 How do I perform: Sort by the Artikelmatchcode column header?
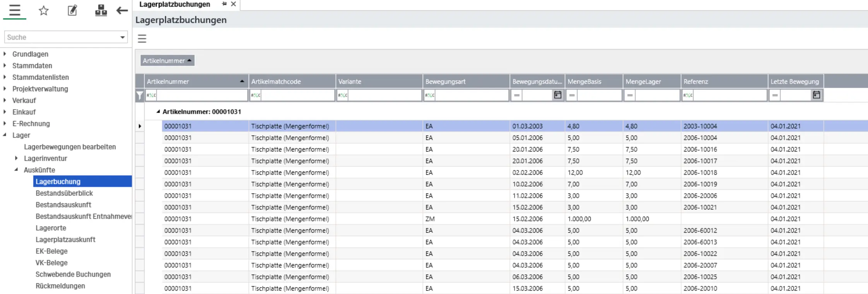292,82
